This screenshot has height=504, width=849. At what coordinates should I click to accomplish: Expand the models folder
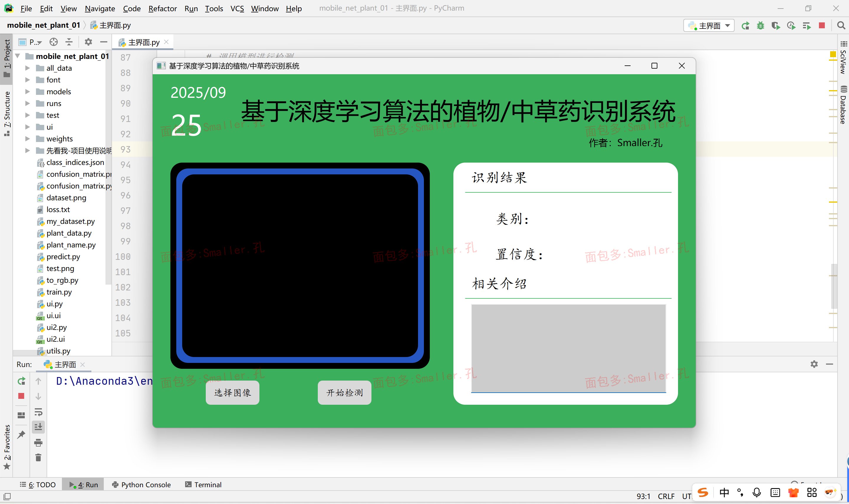(x=28, y=91)
